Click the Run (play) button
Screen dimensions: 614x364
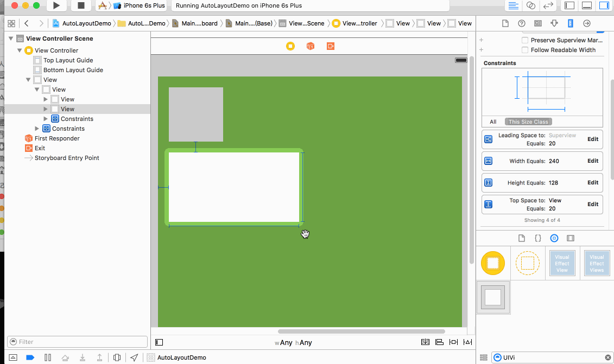coord(56,5)
